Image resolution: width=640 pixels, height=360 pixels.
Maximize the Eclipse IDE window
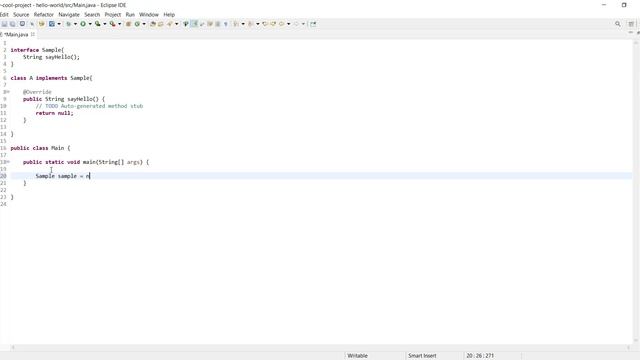[x=624, y=5]
